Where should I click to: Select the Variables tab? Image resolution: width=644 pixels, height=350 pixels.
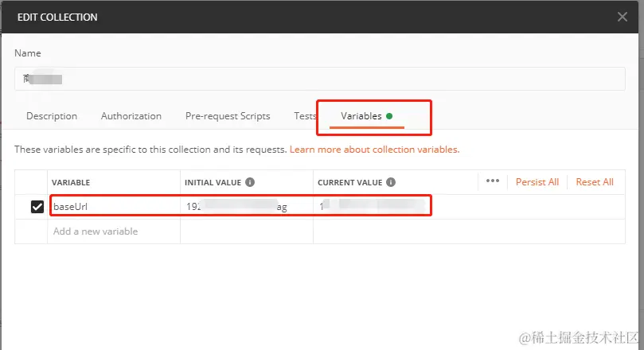(366, 116)
